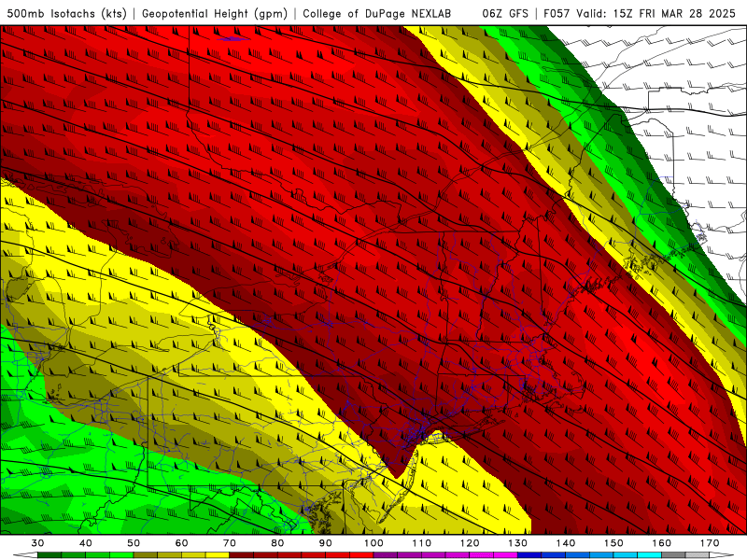This screenshot has width=747, height=560.
Task: Click the '80' label on the color scale
Action: pyautogui.click(x=277, y=543)
